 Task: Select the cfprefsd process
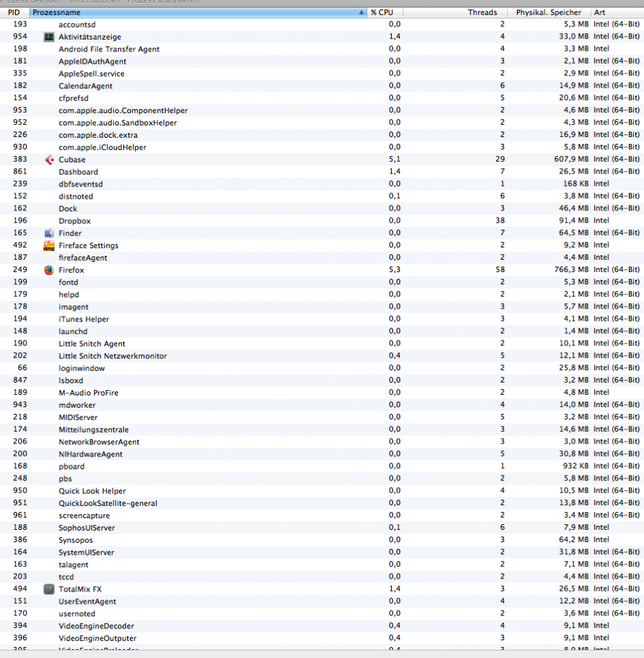click(73, 98)
